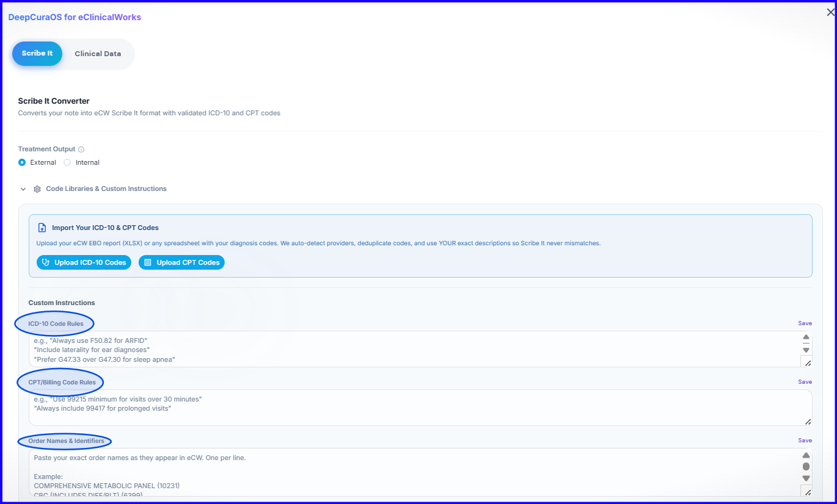This screenshot has height=504, width=837.
Task: Save the Order Names & Identifiers
Action: (x=805, y=441)
